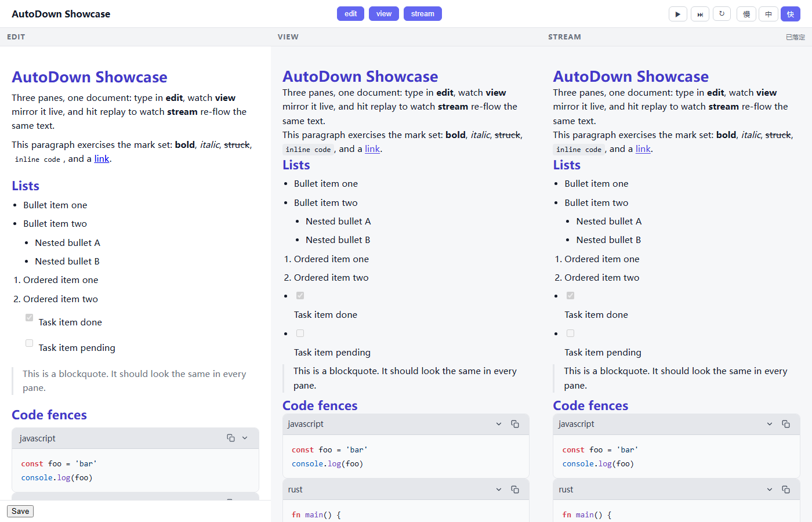Toggle the edit pane button
812x522 pixels.
pyautogui.click(x=351, y=14)
